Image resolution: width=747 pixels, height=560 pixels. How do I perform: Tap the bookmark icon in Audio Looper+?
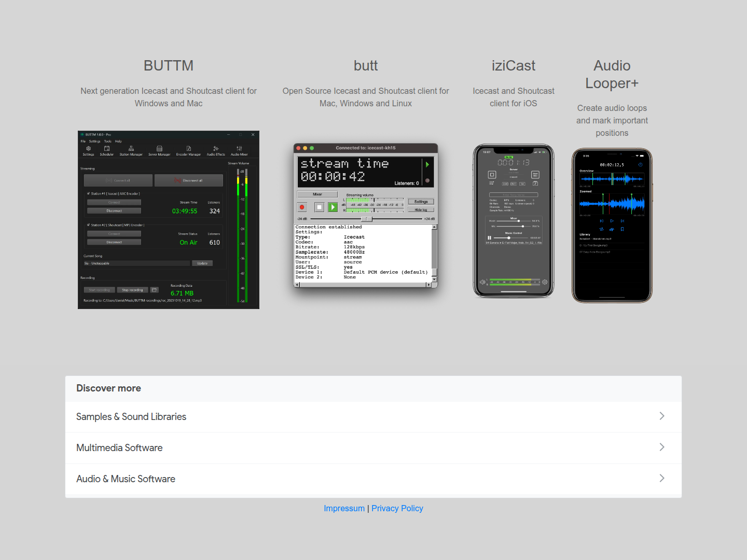point(622,229)
